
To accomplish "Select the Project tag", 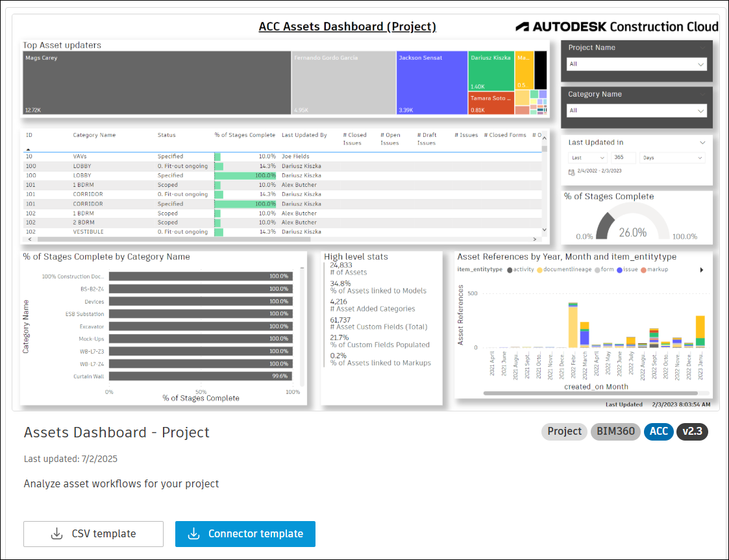I will tap(564, 432).
